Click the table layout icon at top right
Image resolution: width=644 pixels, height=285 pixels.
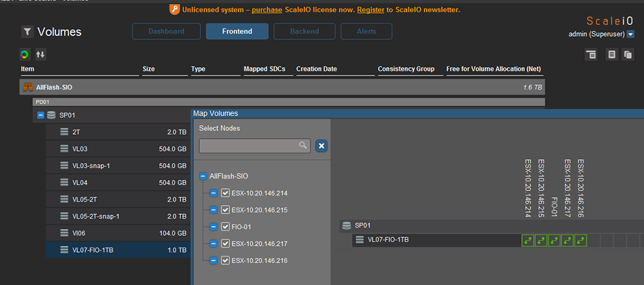click(591, 55)
